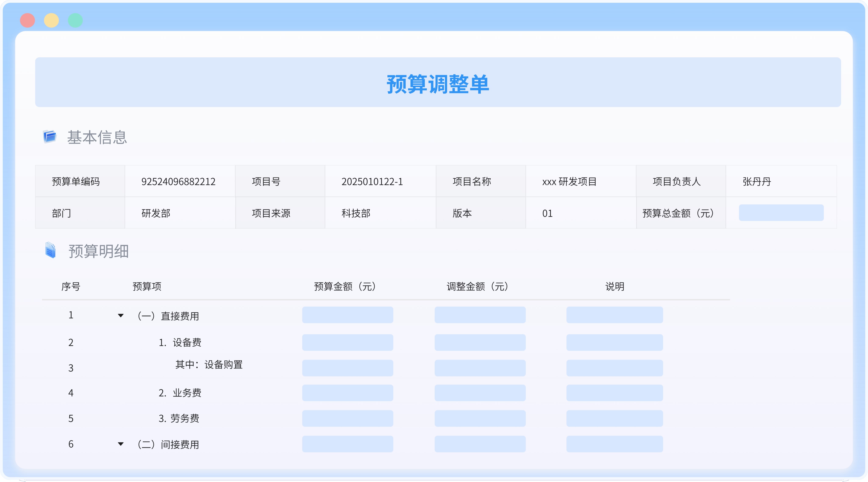The image size is (868, 482).
Task: Click 调整金额 field for 业务费 row
Action: click(480, 393)
